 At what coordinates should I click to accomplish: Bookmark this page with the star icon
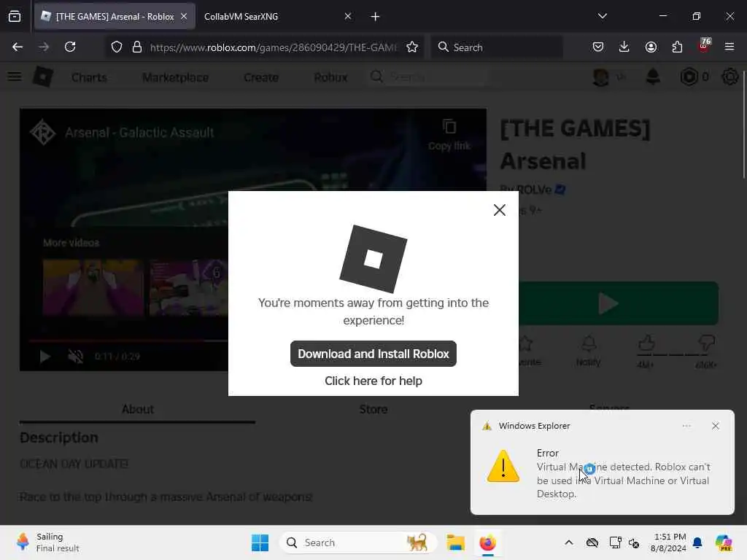coord(412,47)
